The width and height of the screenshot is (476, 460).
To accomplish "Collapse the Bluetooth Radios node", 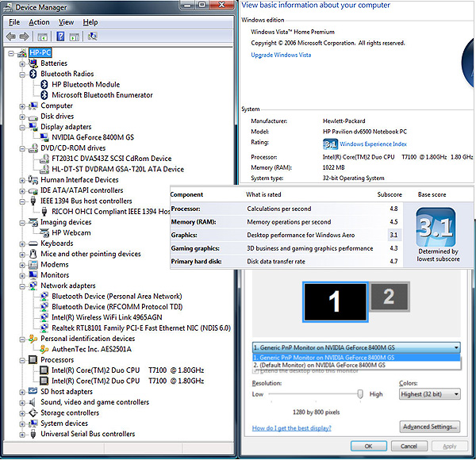I will (22, 75).
